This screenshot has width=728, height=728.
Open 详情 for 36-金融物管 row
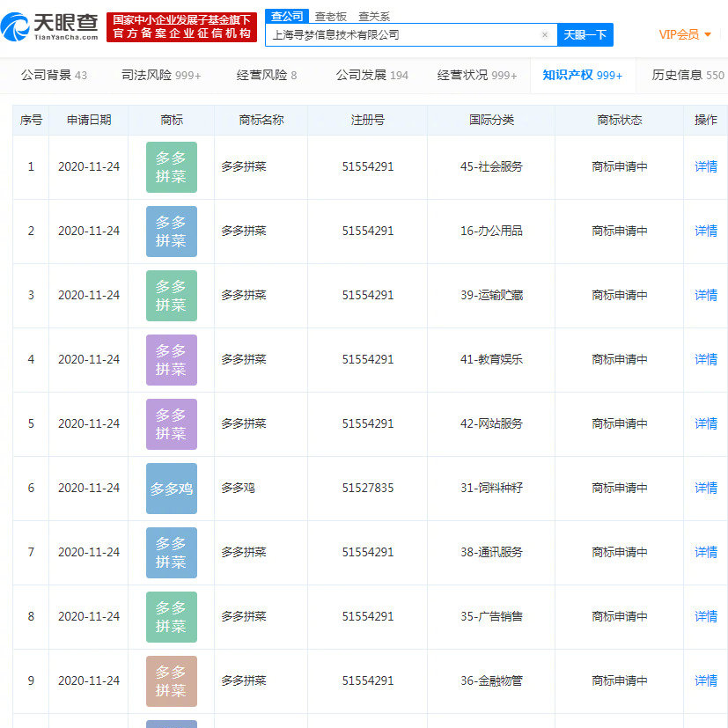[x=706, y=680]
